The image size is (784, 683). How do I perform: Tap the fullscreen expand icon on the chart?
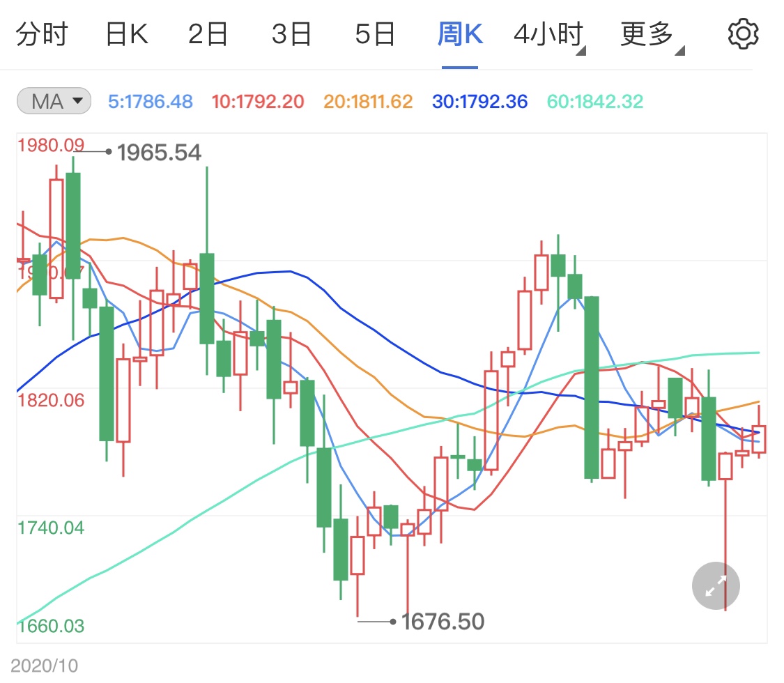pos(715,585)
